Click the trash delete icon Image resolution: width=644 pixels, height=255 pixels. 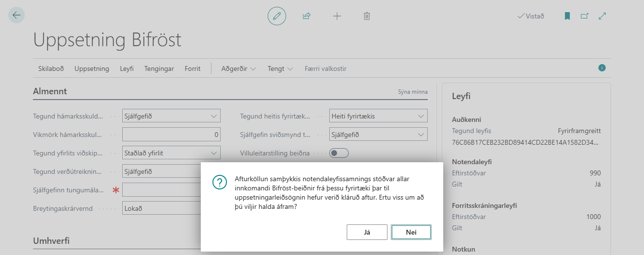367,16
